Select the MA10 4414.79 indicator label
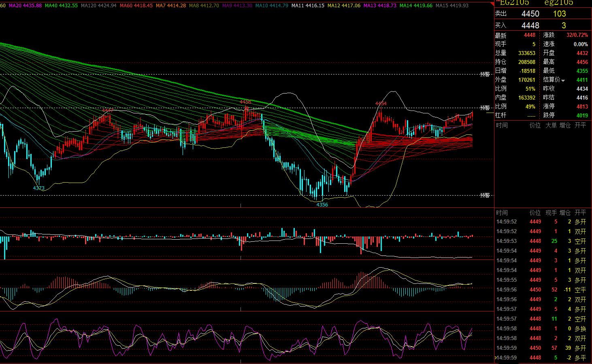The width and height of the screenshot is (592, 364). point(272,6)
